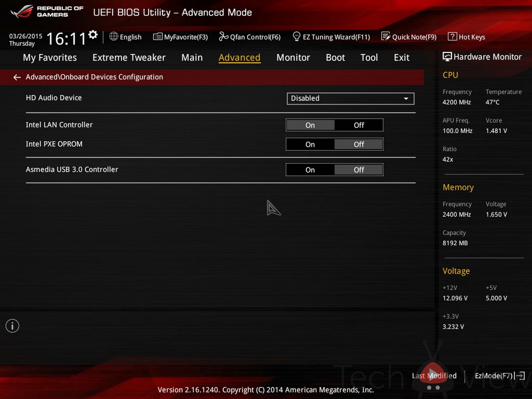Viewport: 532px width, 399px height.
Task: Switch Asmedia USB 3.0 Controller Off
Action: tap(359, 170)
